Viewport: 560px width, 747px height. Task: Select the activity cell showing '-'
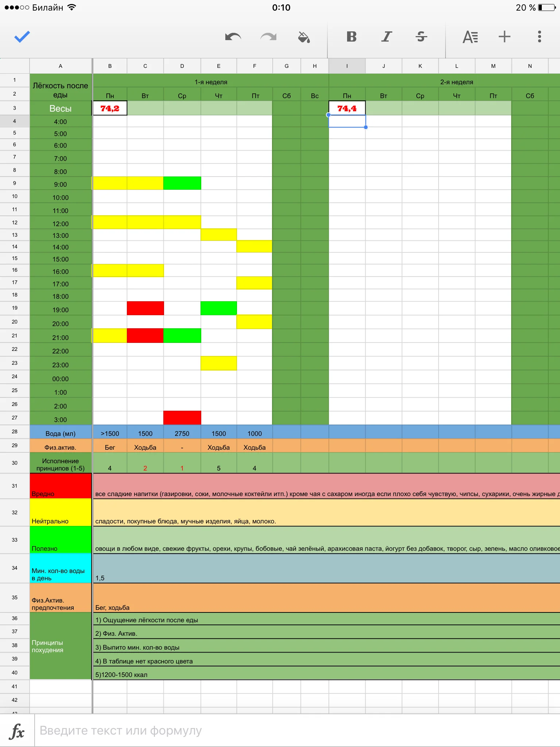[182, 446]
